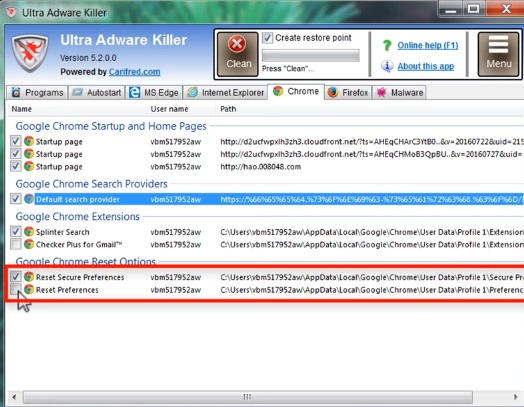
Task: Click Chrome icon next to Reset Preferences row
Action: (29, 289)
